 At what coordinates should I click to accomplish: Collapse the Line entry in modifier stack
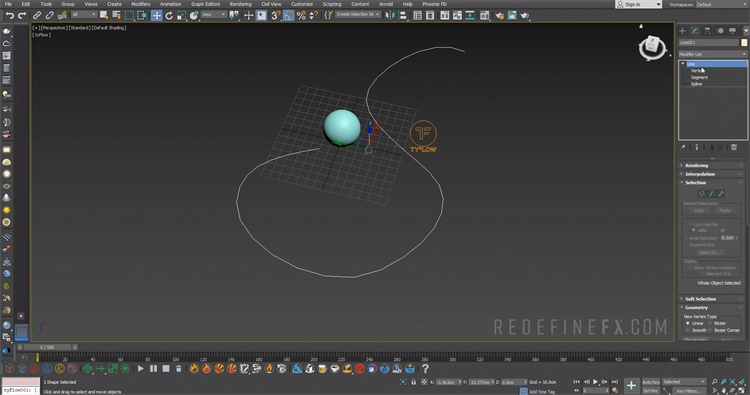683,64
